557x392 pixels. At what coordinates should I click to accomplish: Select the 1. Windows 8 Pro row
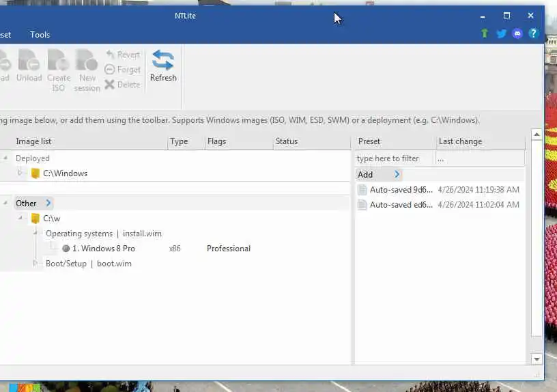pyautogui.click(x=104, y=249)
